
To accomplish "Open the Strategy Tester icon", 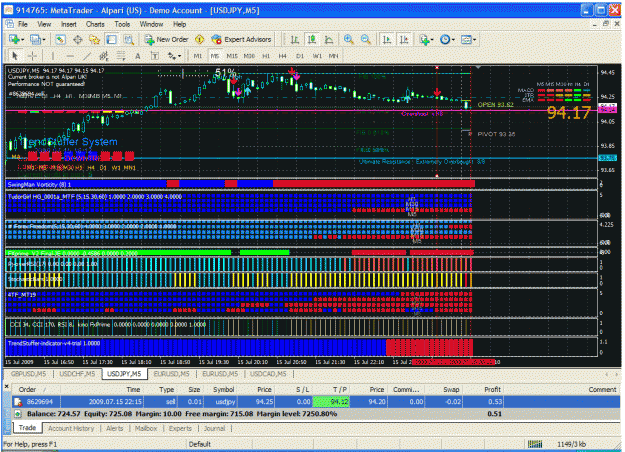I will (x=128, y=39).
